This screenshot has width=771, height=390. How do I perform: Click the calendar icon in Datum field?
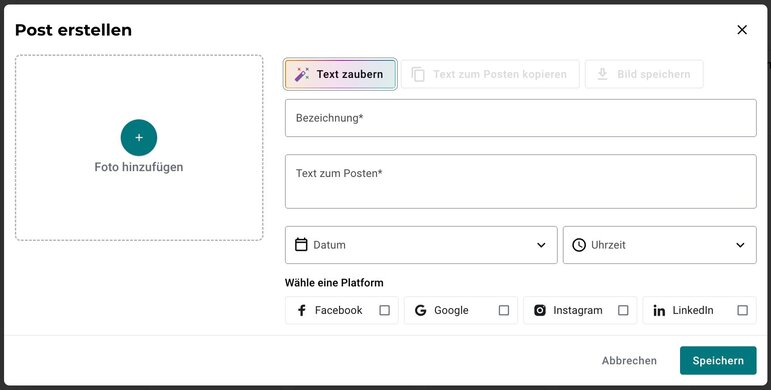pos(301,244)
